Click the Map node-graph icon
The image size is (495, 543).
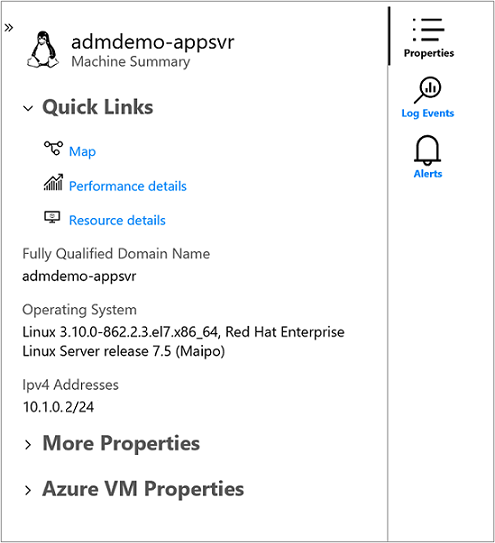point(53,148)
